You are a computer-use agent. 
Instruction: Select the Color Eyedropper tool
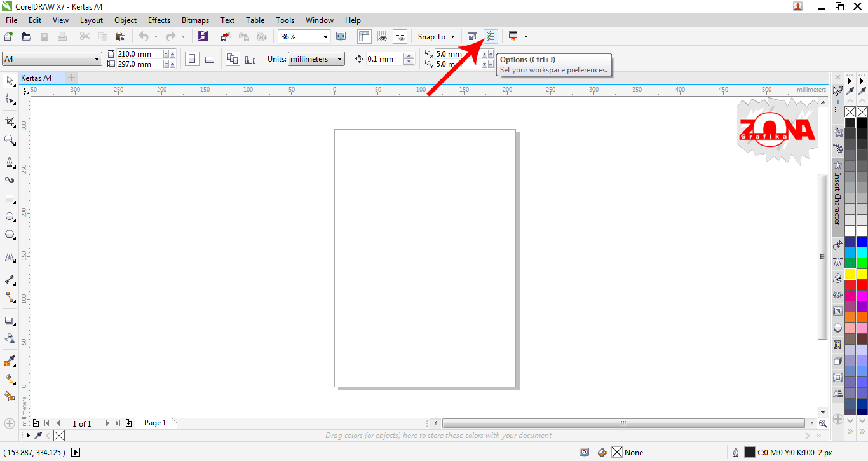pos(10,361)
